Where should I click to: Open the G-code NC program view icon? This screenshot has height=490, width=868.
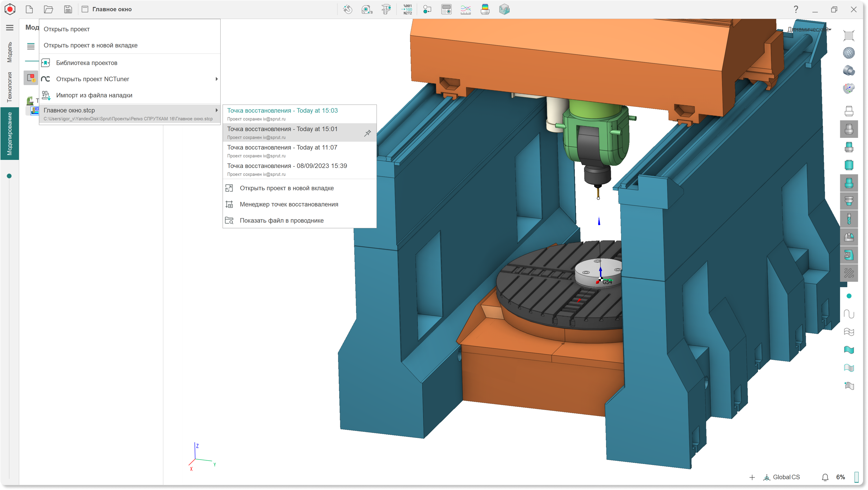pyautogui.click(x=407, y=9)
